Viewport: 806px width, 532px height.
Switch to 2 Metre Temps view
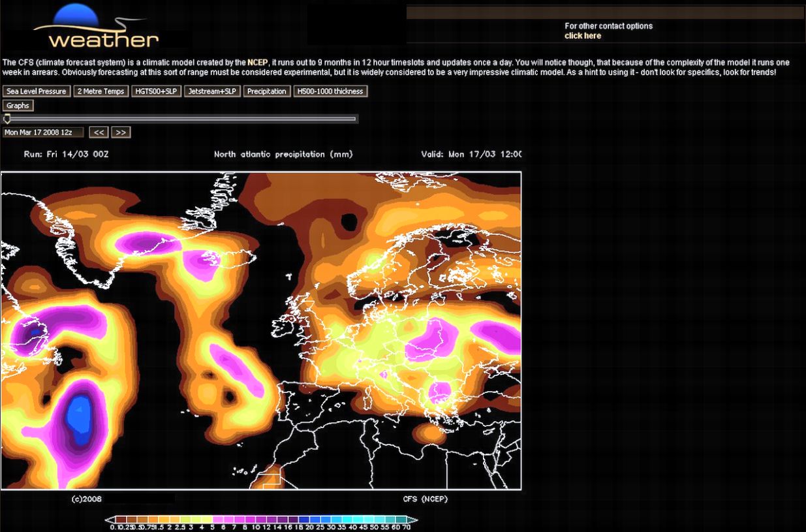point(101,91)
